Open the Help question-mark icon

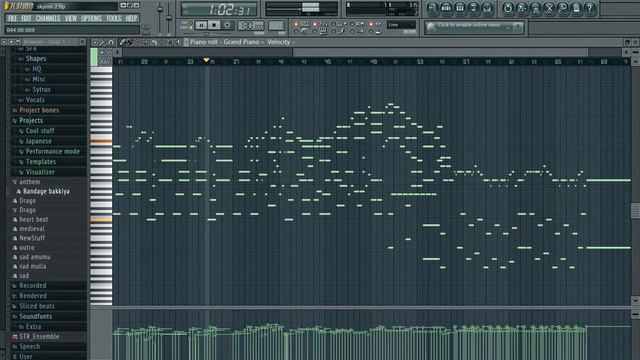(590, 8)
